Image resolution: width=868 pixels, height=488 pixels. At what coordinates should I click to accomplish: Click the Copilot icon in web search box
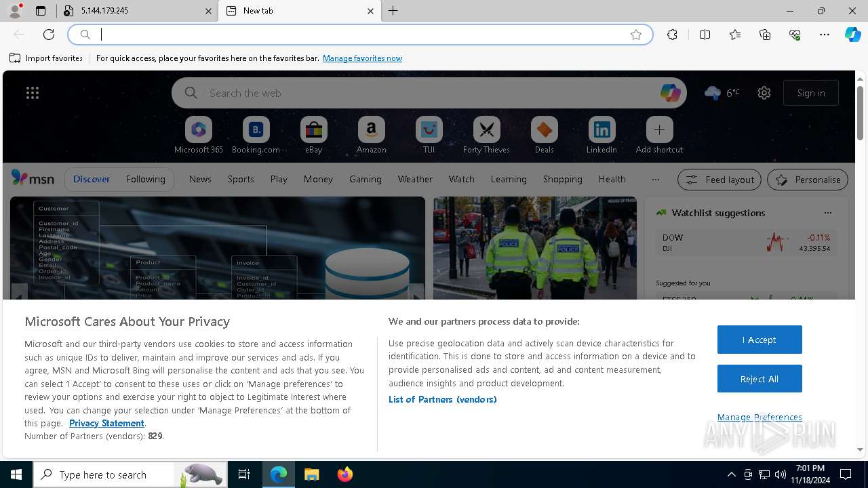[670, 93]
